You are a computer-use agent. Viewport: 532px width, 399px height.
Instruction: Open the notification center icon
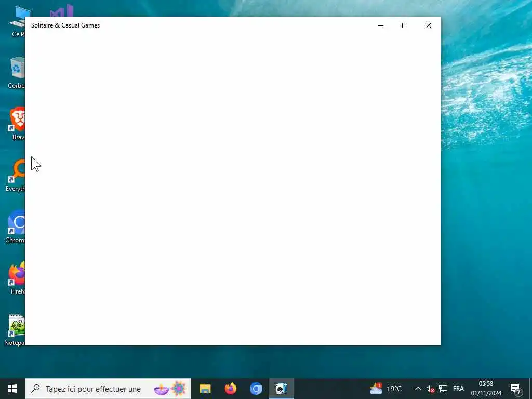tap(516, 389)
